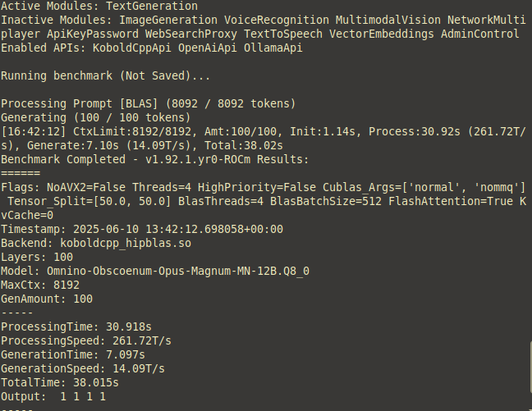Click the 'Generating (100 / 100 tokens)' line
This screenshot has width=532, height=411.
pos(96,117)
